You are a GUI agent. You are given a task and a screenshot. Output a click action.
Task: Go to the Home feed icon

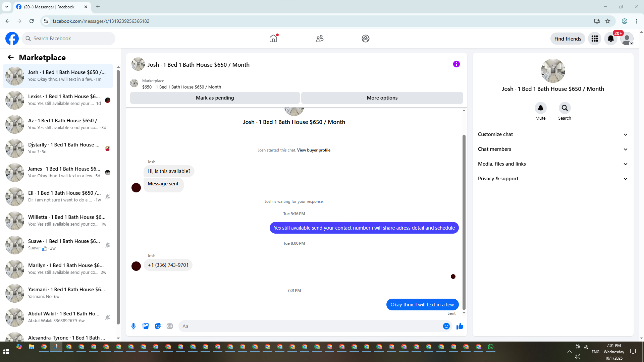click(273, 39)
